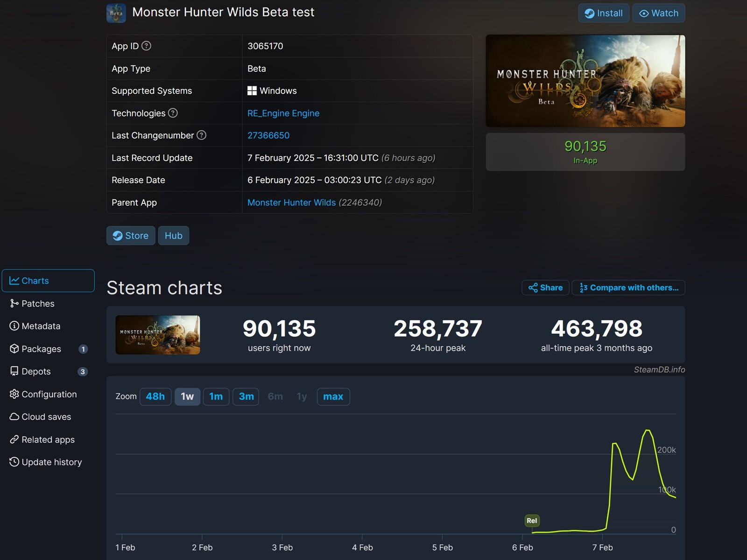Click the app icon beside page title
This screenshot has height=560, width=747.
coord(116,13)
